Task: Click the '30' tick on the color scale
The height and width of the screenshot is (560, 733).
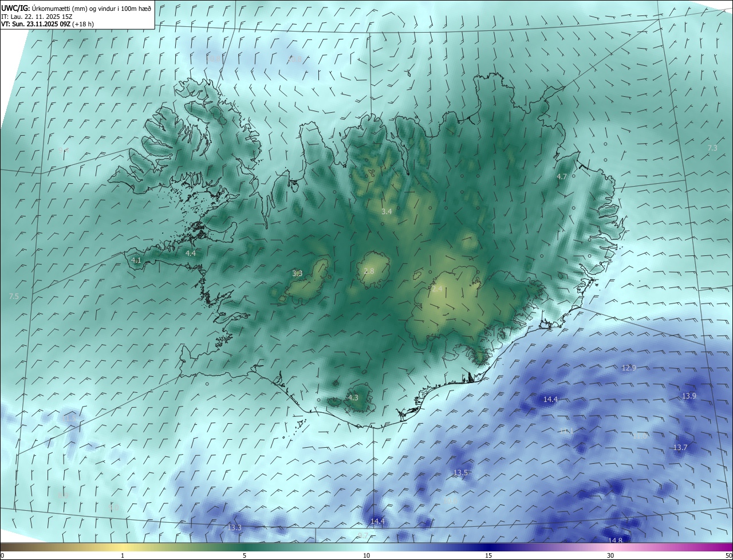Action: pyautogui.click(x=610, y=555)
